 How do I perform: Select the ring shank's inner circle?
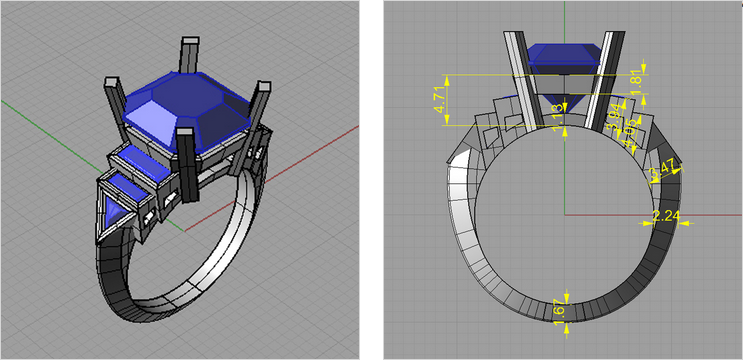(564, 214)
